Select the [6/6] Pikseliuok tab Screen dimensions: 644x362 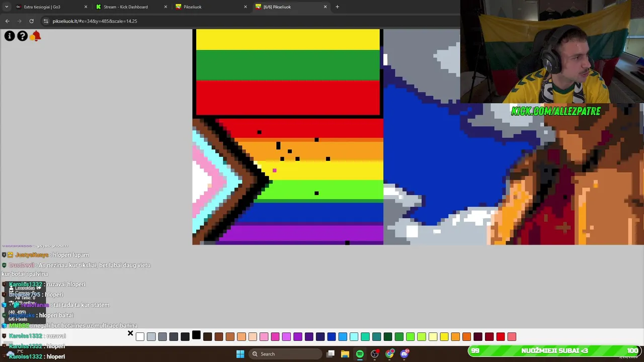[x=291, y=7]
